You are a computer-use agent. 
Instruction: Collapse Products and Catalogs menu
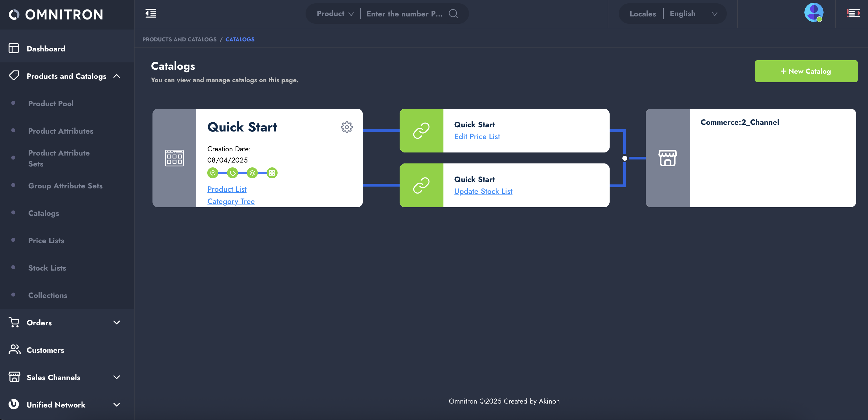click(117, 76)
